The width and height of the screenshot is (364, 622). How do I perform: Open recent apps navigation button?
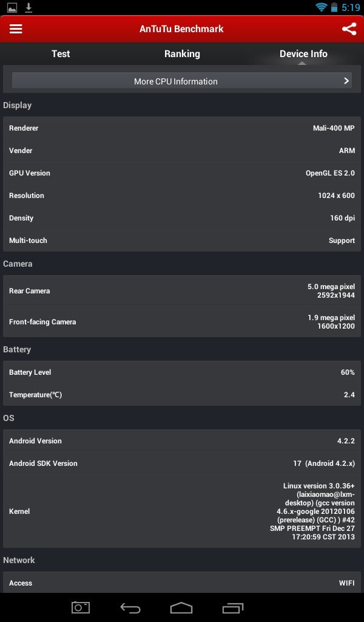(232, 607)
